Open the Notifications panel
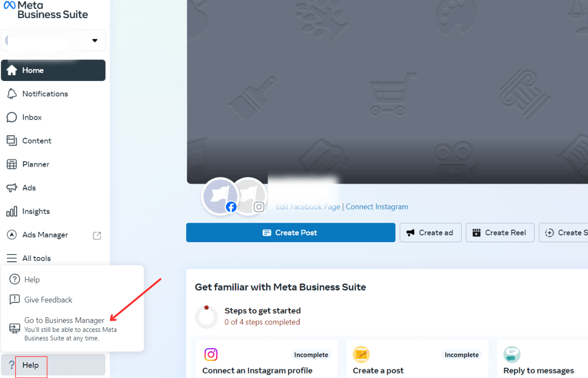Screen dimensions: 588x378 (45, 94)
